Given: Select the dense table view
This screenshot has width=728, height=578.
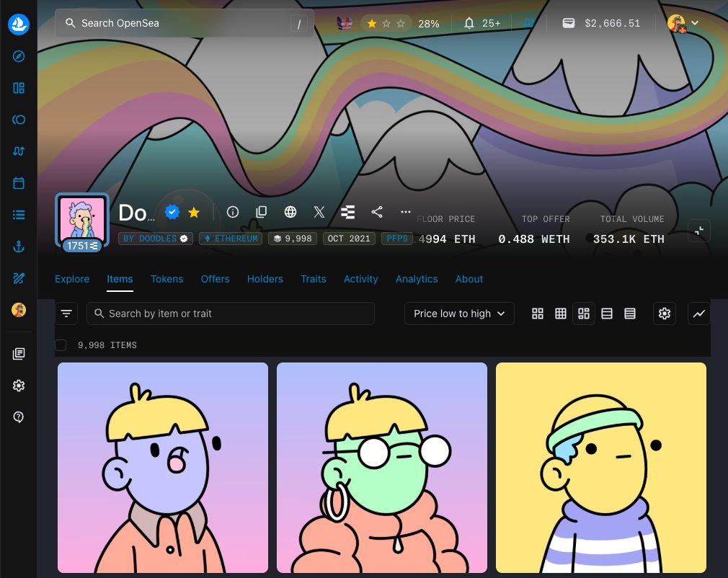Looking at the screenshot, I should coord(630,314).
